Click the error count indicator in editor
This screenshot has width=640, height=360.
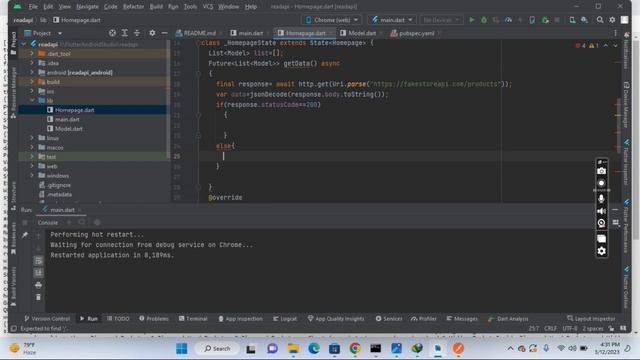(x=581, y=46)
